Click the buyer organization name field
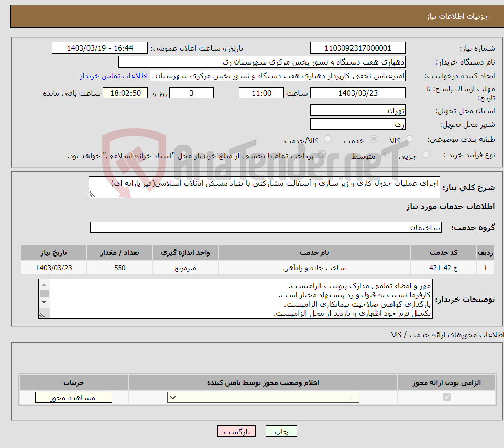504x448 pixels. [261, 62]
